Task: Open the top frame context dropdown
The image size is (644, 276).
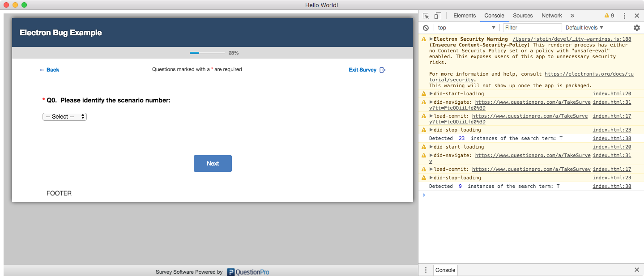Action: coord(465,27)
